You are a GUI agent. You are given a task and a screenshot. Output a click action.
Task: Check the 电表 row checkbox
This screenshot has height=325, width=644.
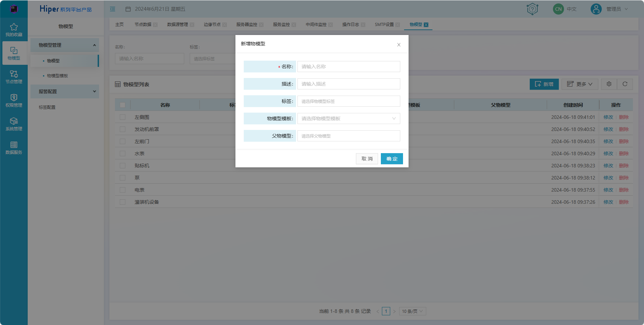point(123,190)
